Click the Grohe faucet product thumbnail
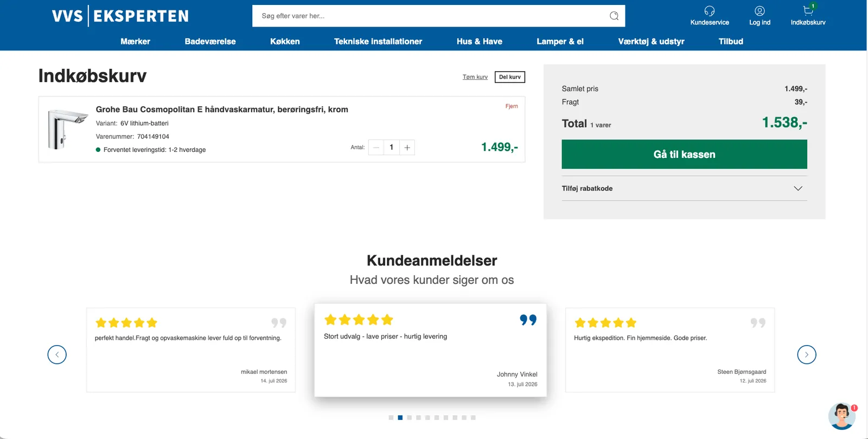The image size is (868, 439). (67, 129)
